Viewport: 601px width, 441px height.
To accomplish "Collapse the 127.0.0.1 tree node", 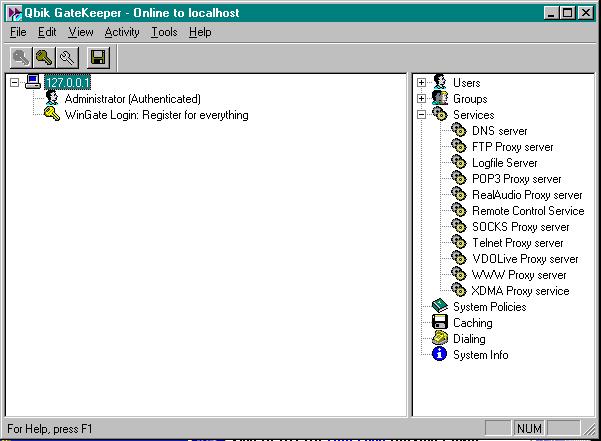I will 14,82.
